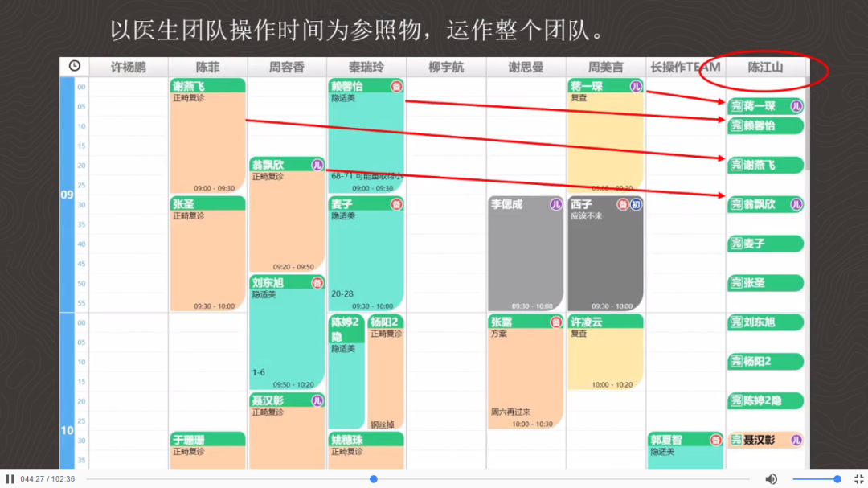Select 完 杨阳2 entry under 陈江山

[765, 362]
